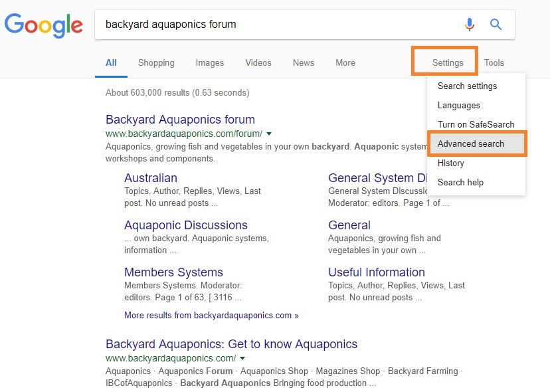Image resolution: width=550 pixels, height=392 pixels.
Task: Enable SafeSearch via "Turn on SafeSearch"
Action: click(x=476, y=124)
